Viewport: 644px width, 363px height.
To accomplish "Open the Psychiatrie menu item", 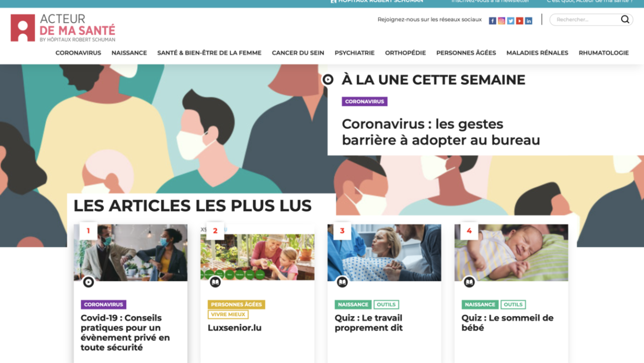I will 355,53.
